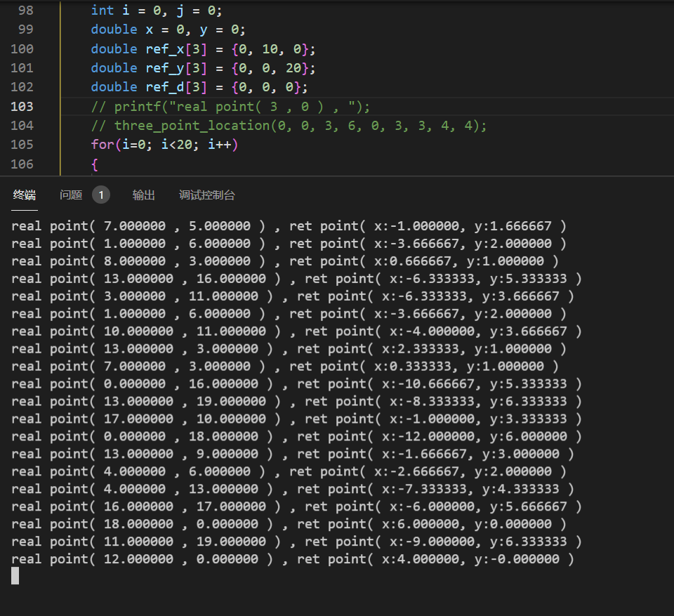Click line number 102 in the gutter

[x=22, y=87]
